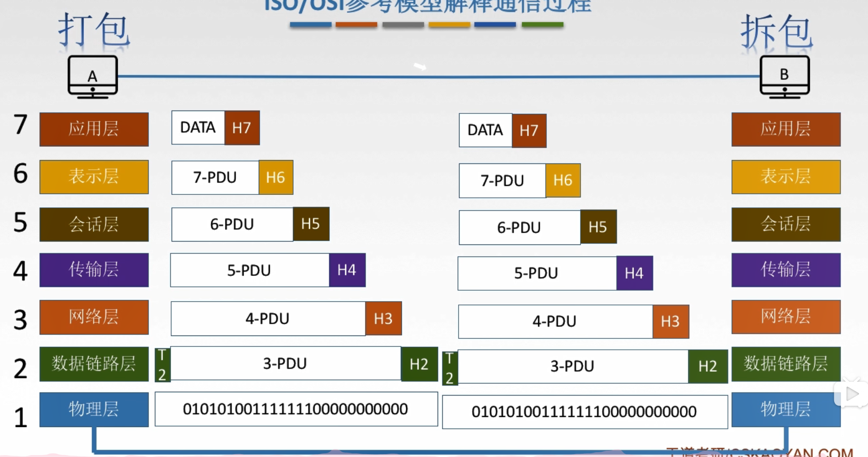Click the H7 header in the 打包 column
This screenshot has height=457, width=868.
242,128
